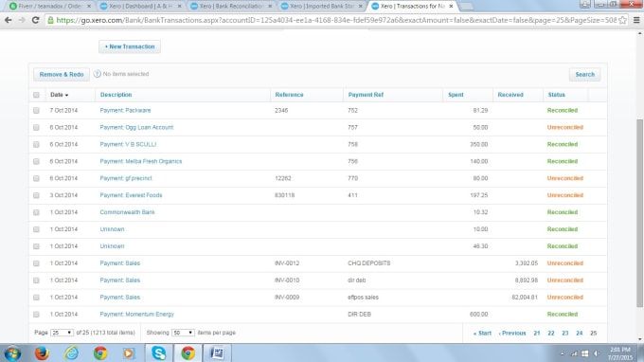Switch to the Fiverr browser tab
This screenshot has width=644, height=362.
[50, 7]
